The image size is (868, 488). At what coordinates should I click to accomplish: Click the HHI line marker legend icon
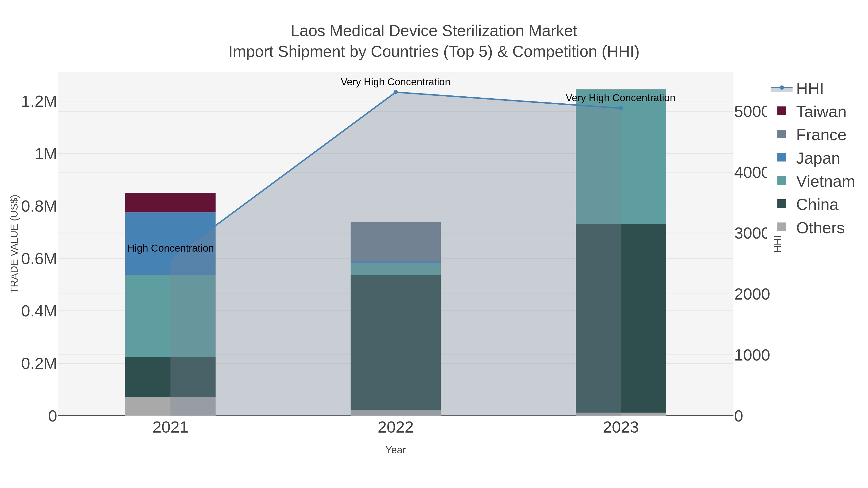pyautogui.click(x=781, y=88)
